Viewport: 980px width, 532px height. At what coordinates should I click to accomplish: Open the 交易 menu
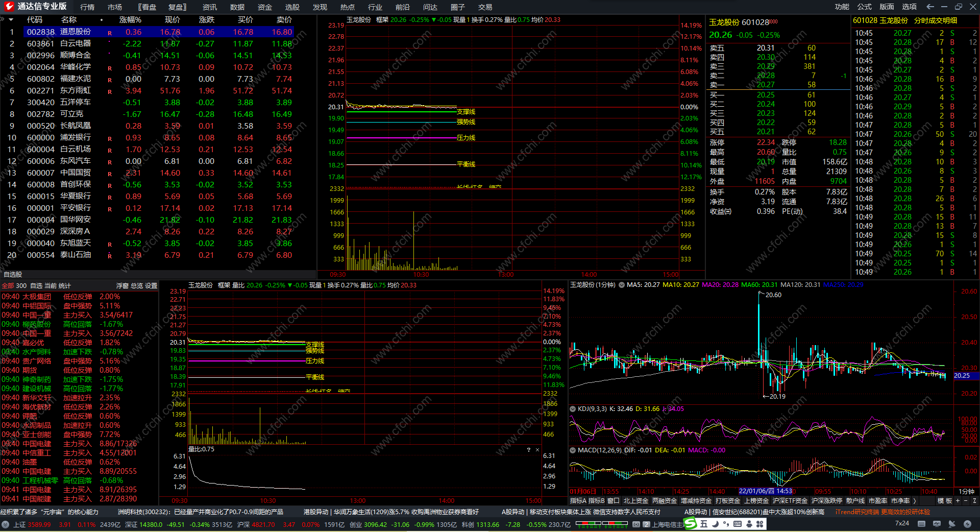485,7
